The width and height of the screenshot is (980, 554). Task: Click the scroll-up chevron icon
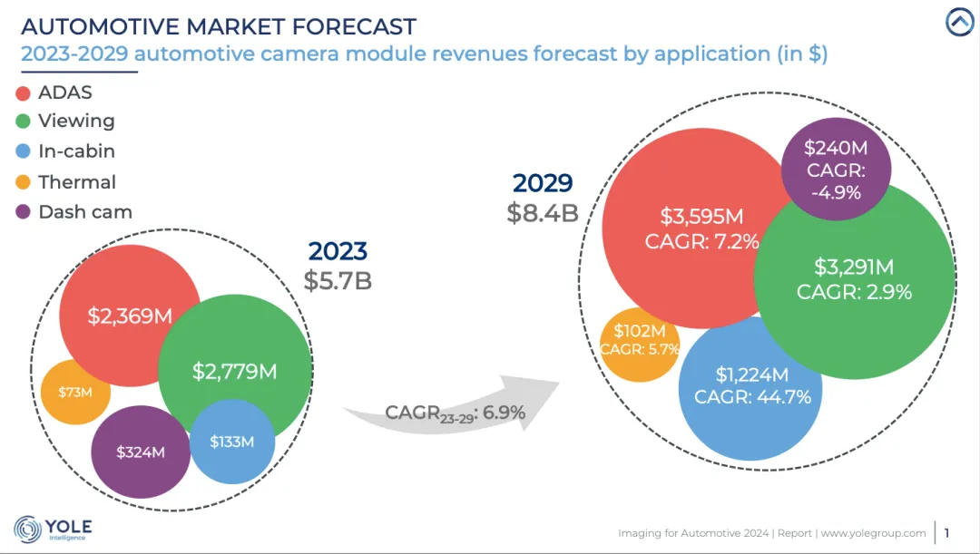point(959,22)
